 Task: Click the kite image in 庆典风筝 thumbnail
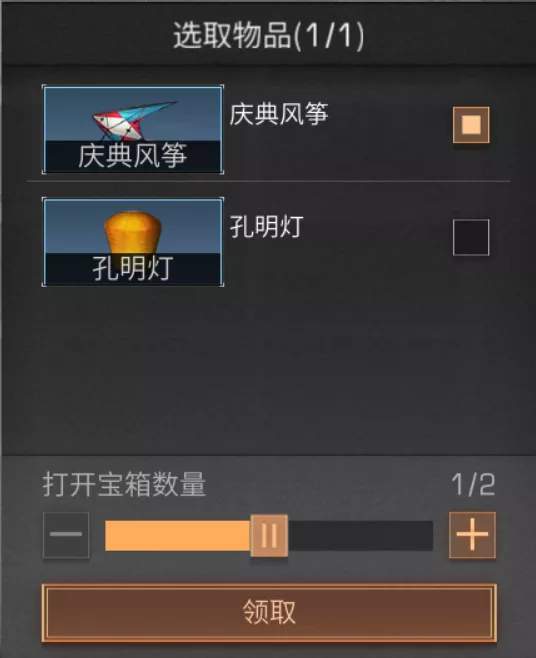click(x=134, y=121)
